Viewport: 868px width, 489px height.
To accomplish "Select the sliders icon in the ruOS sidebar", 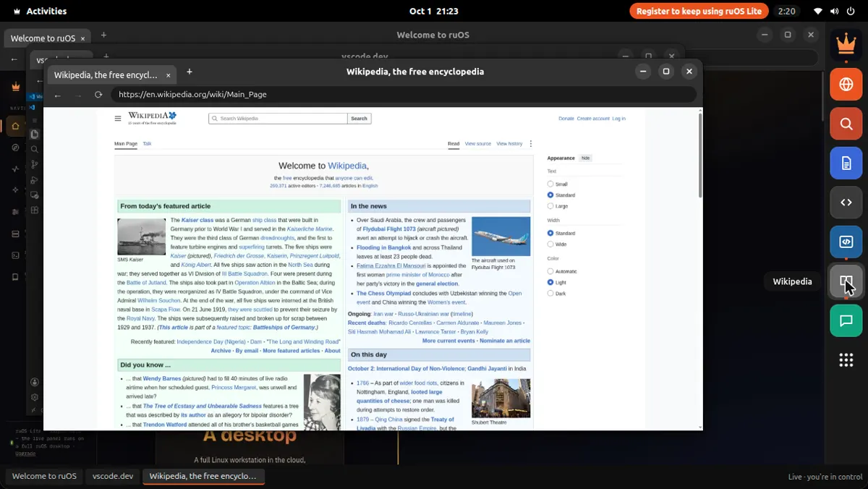I will tap(15, 212).
